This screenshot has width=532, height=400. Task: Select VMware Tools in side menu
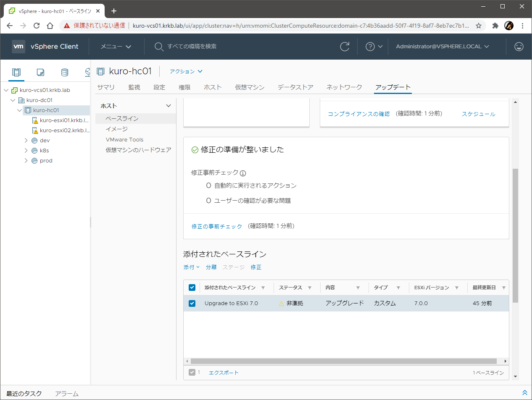pyautogui.click(x=124, y=139)
